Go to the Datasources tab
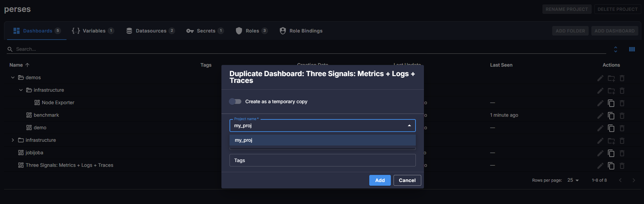644x204 pixels. 151,31
